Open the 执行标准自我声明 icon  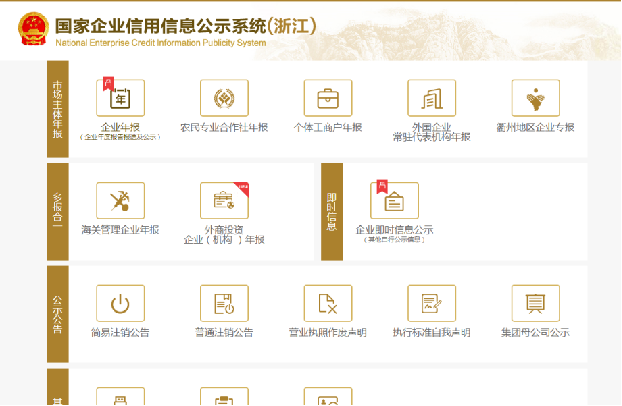pos(432,303)
